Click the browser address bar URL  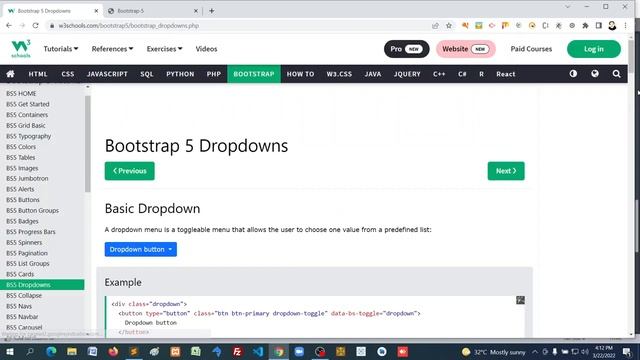pos(129,25)
